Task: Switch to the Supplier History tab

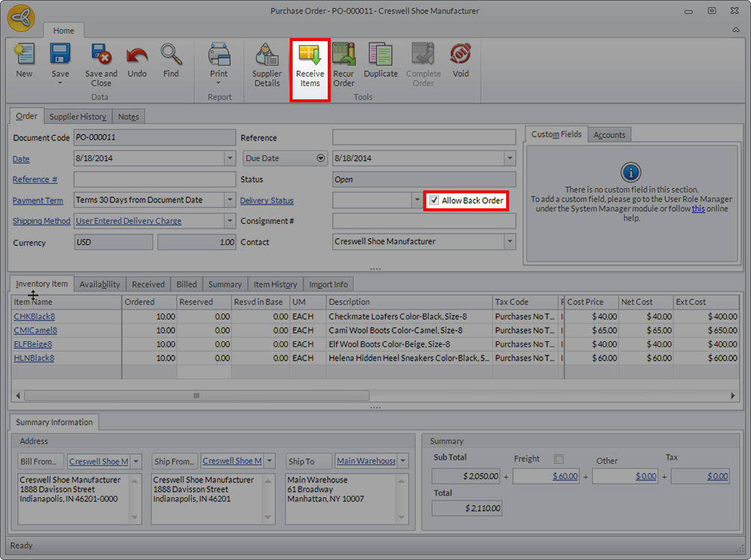Action: coord(78,116)
